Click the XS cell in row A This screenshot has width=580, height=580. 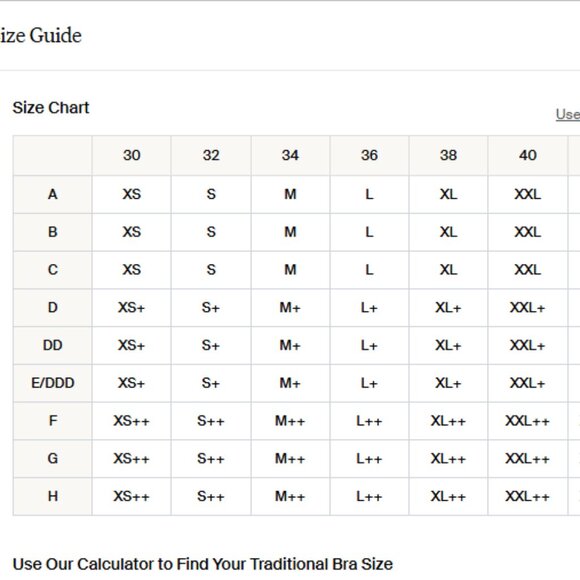pos(132,194)
